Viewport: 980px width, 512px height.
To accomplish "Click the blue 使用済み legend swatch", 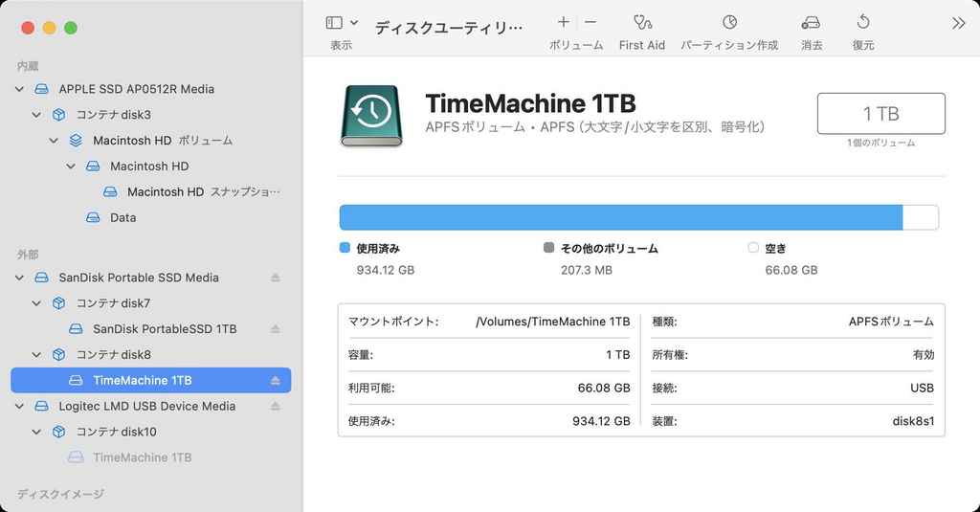I will click(x=345, y=248).
